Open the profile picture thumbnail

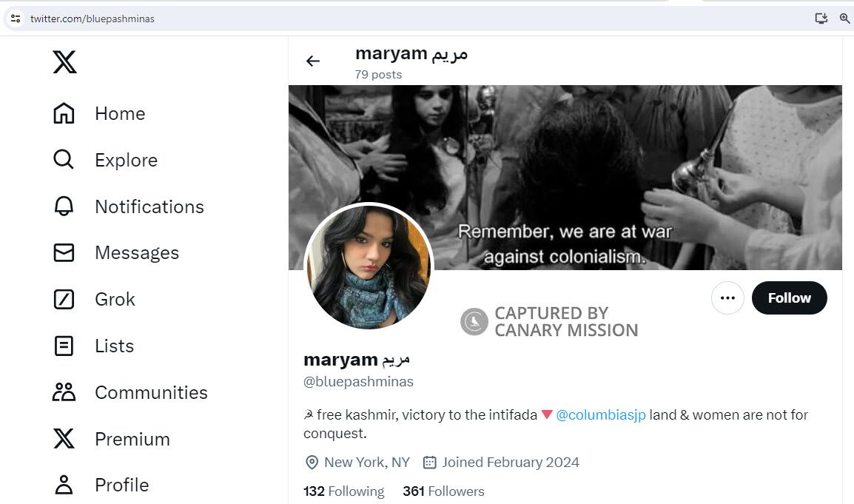point(369,266)
